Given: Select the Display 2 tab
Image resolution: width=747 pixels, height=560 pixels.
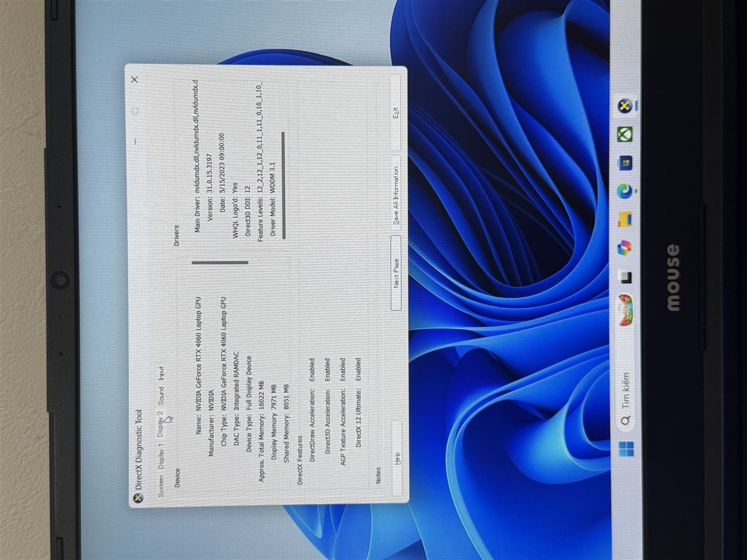Looking at the screenshot, I should [161, 423].
